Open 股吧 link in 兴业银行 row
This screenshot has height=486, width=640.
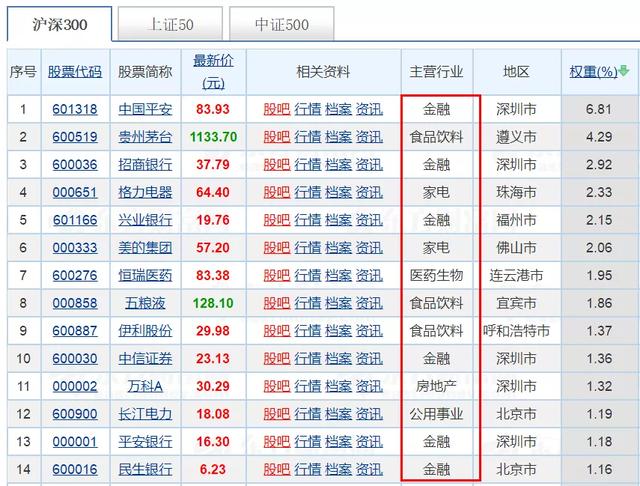[x=277, y=220]
